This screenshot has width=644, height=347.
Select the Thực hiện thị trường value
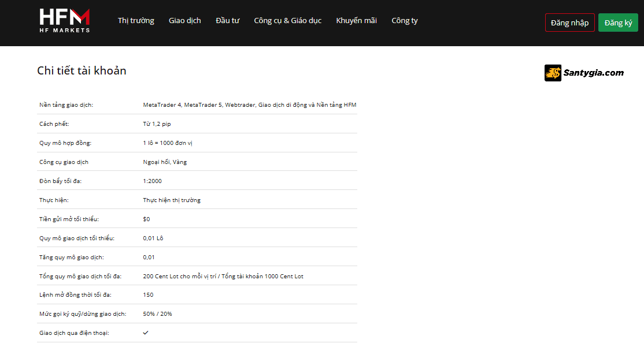pos(172,200)
